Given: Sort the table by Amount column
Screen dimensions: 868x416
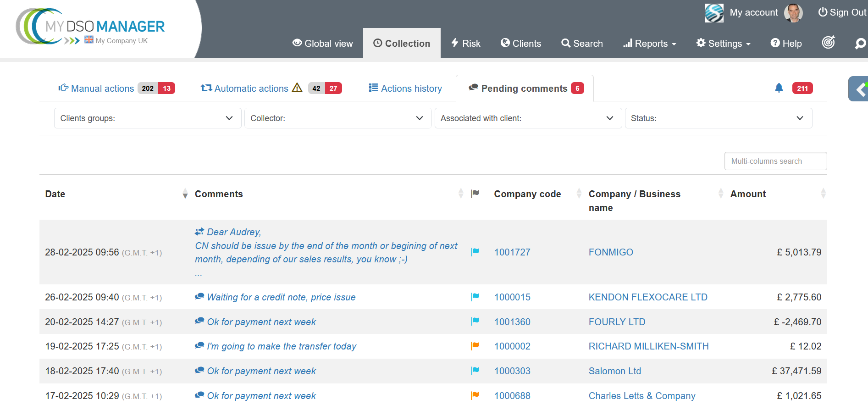Looking at the screenshot, I should point(748,194).
